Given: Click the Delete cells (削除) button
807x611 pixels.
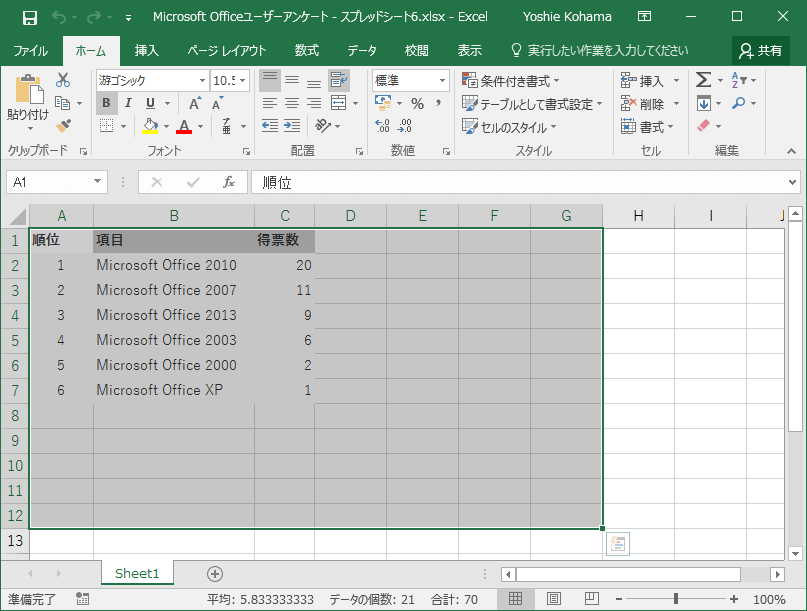Looking at the screenshot, I should pyautogui.click(x=643, y=104).
